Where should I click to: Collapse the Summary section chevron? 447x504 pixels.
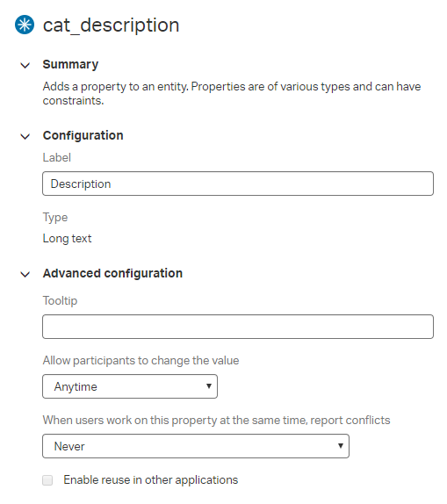[25, 65]
